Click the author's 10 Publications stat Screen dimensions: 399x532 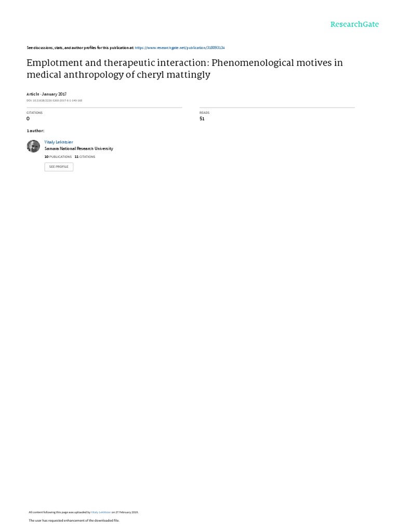tap(58, 156)
